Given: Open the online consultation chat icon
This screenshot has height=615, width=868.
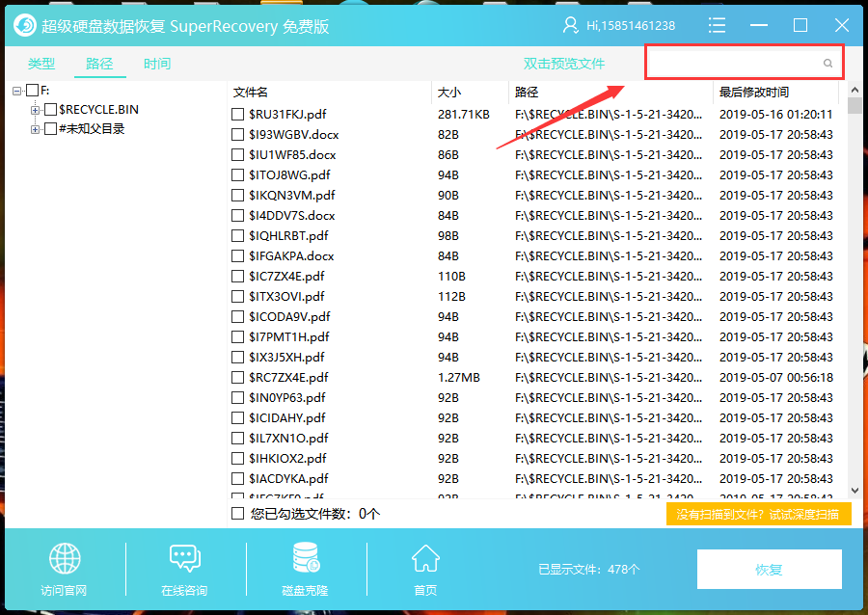Looking at the screenshot, I should coord(185,558).
